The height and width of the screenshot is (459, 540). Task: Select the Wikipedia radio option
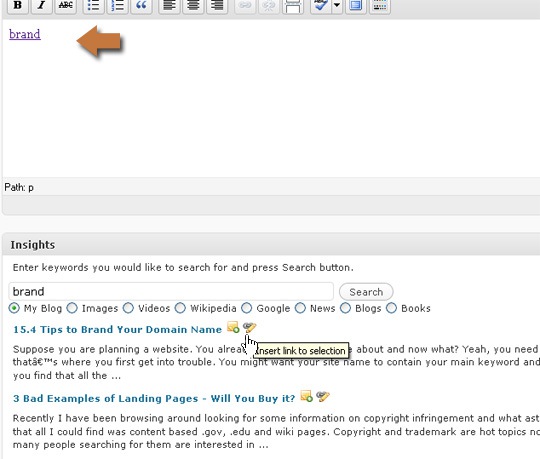click(x=180, y=308)
